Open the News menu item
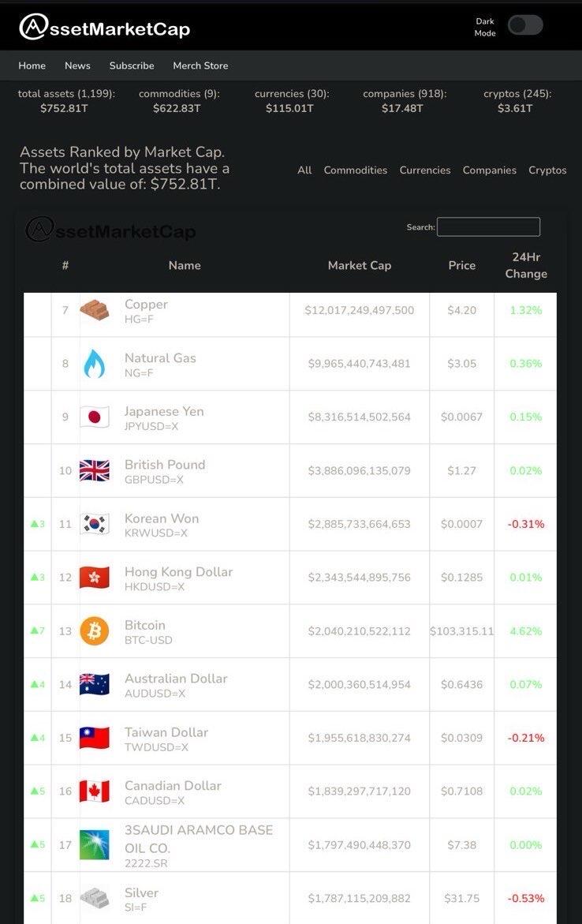Screen dimensions: 582x924 [x=78, y=65]
